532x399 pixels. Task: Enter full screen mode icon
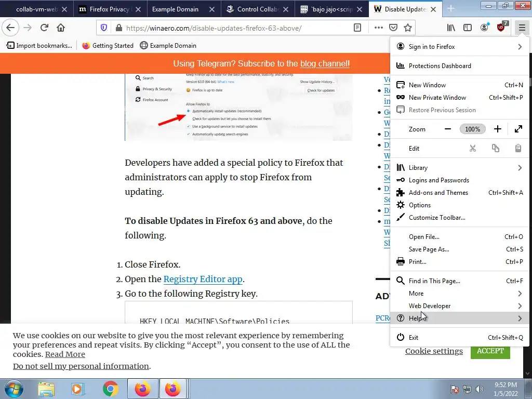click(x=518, y=129)
